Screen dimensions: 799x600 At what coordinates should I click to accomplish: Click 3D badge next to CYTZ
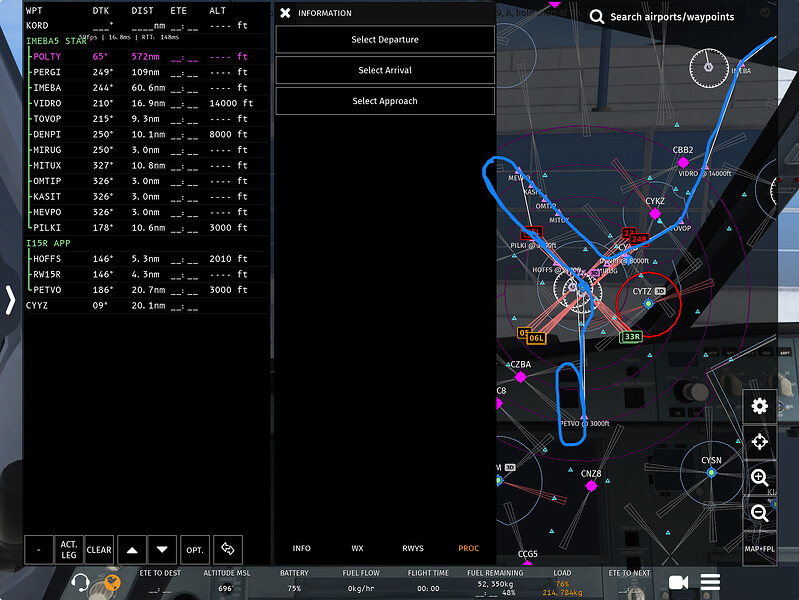point(660,291)
